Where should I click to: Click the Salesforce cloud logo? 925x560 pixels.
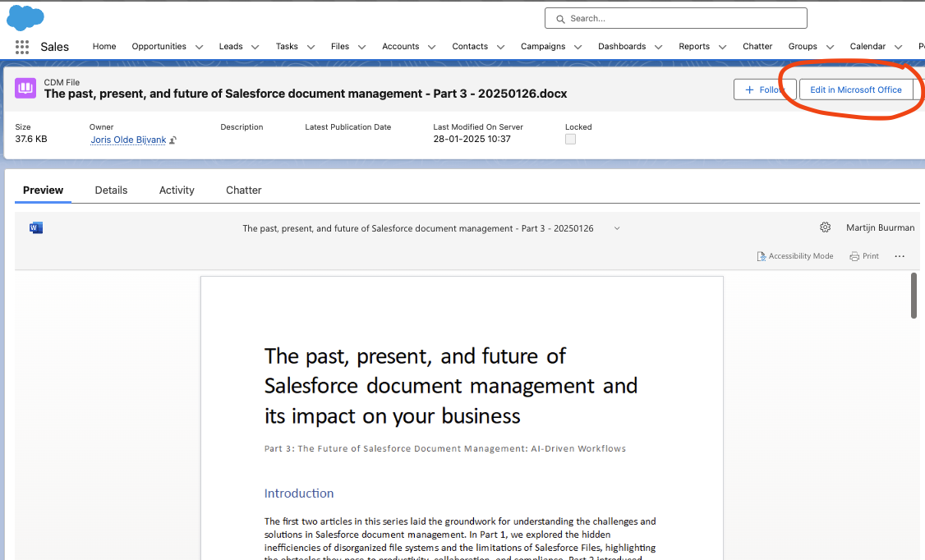tap(25, 18)
